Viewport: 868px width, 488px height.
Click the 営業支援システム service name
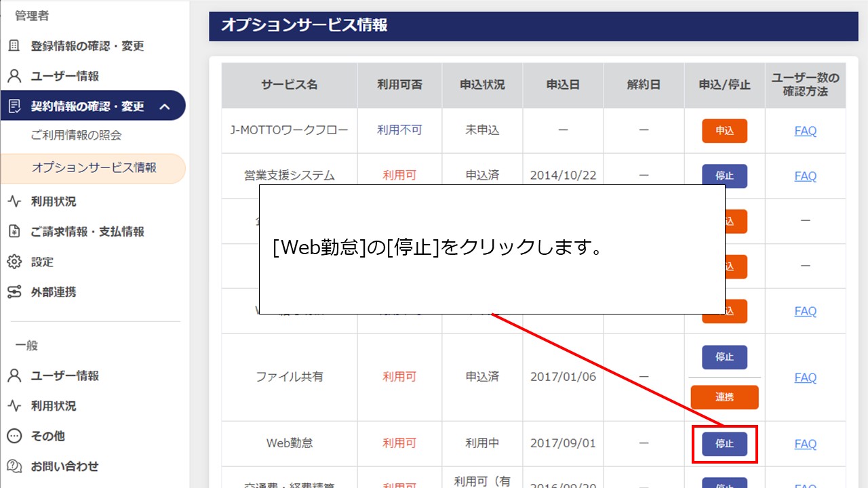pos(290,176)
